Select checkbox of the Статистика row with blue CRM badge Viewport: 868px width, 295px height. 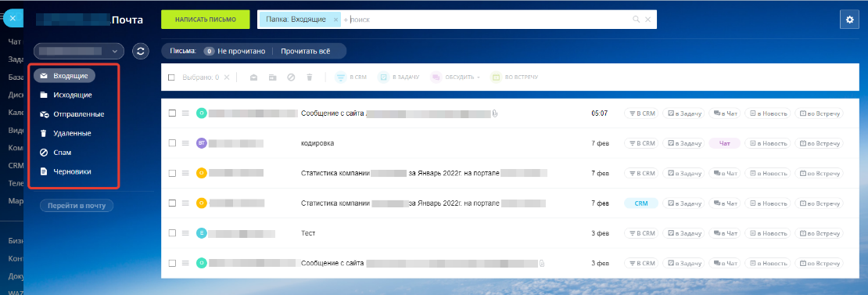[x=172, y=203]
